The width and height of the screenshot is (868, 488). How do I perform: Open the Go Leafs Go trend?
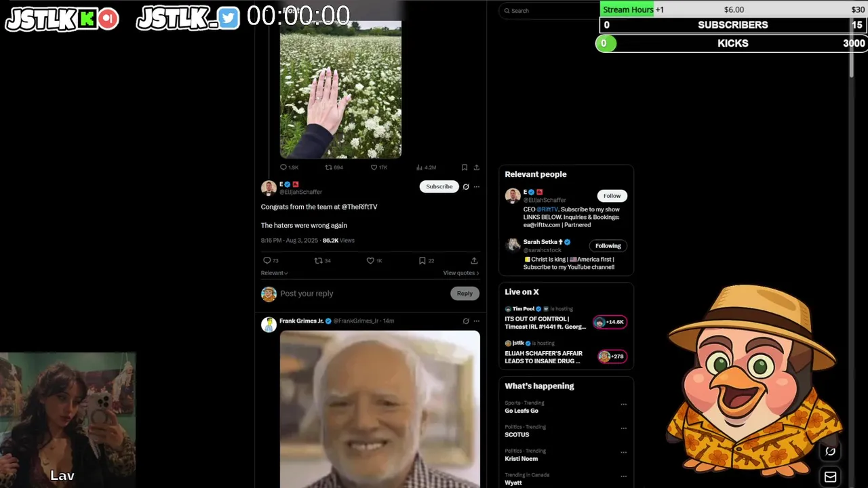(x=521, y=411)
